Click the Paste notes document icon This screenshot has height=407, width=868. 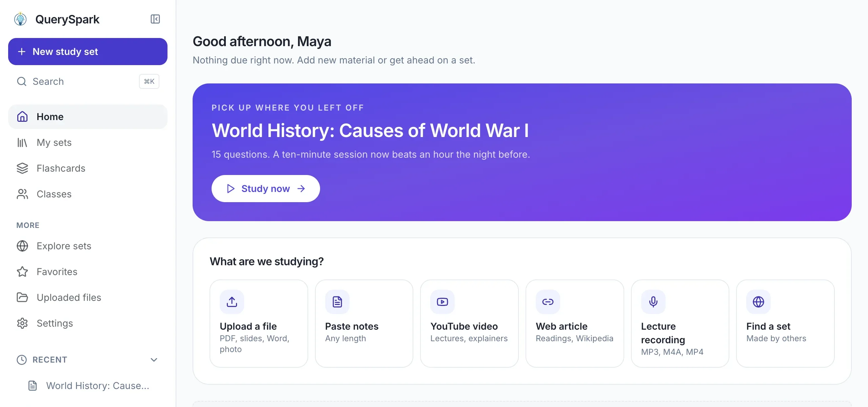coord(337,302)
